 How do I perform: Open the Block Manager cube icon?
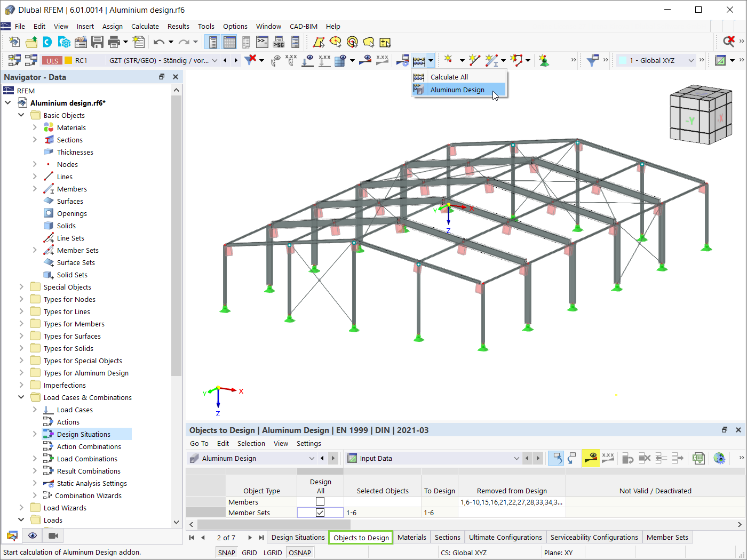click(x=65, y=42)
